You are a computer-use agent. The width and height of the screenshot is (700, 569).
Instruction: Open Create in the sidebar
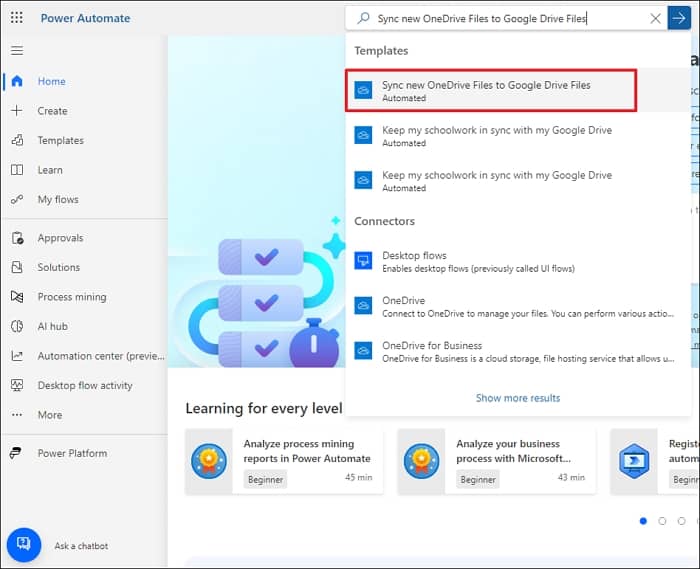tap(85, 111)
